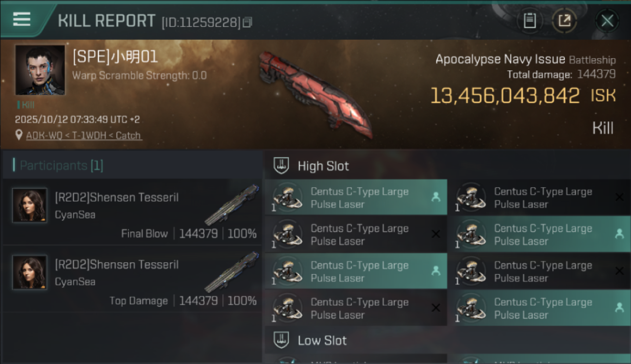
Task: Click person icon on first Pulse Laser
Action: [435, 197]
